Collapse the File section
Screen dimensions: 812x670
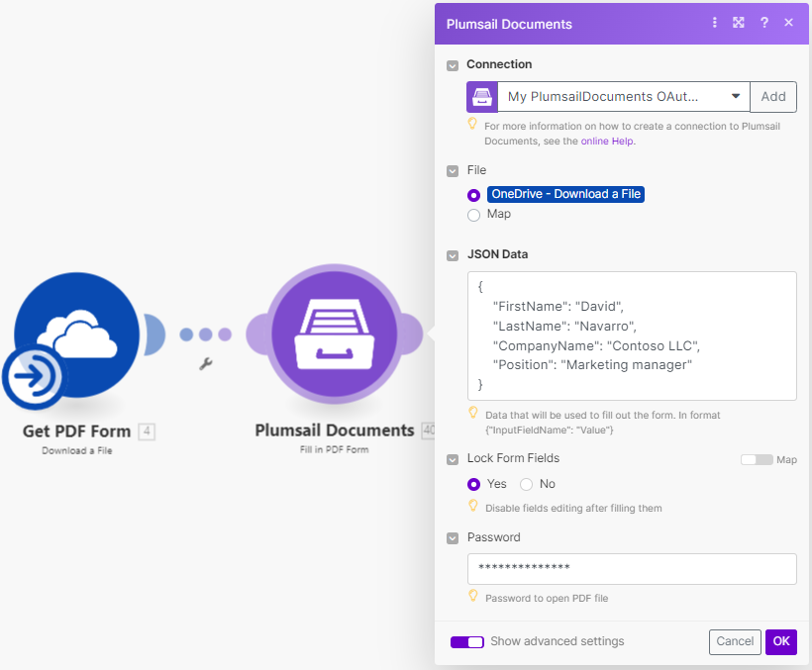click(x=453, y=171)
